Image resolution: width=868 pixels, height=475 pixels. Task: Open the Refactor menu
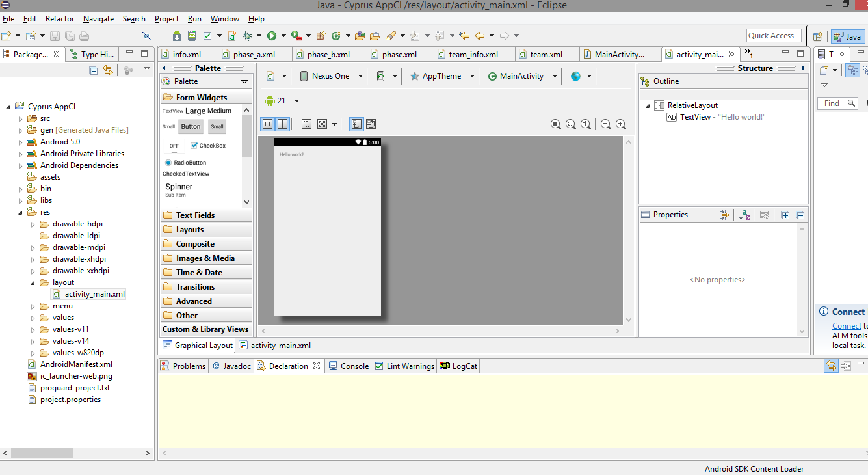(x=60, y=19)
